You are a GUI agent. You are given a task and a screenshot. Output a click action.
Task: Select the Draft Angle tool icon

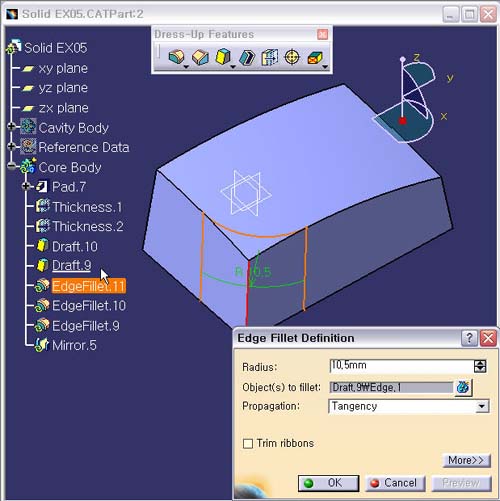click(x=223, y=57)
